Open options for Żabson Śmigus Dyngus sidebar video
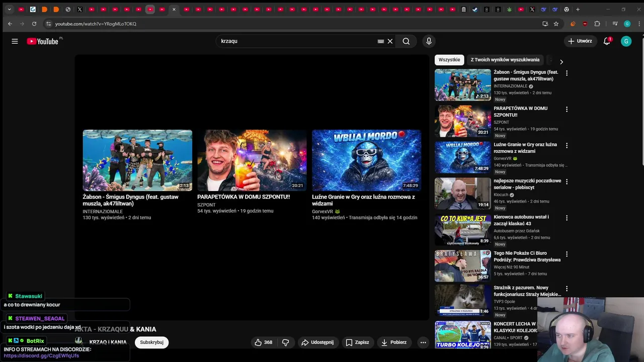Image resolution: width=644 pixels, height=362 pixels. (x=567, y=73)
